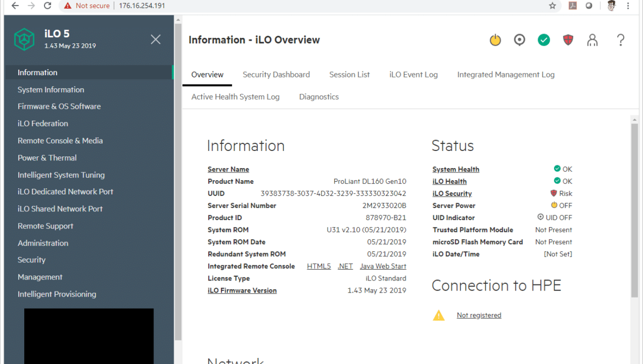The width and height of the screenshot is (643, 364).
Task: Switch to the Overview tab
Action: 207,75
